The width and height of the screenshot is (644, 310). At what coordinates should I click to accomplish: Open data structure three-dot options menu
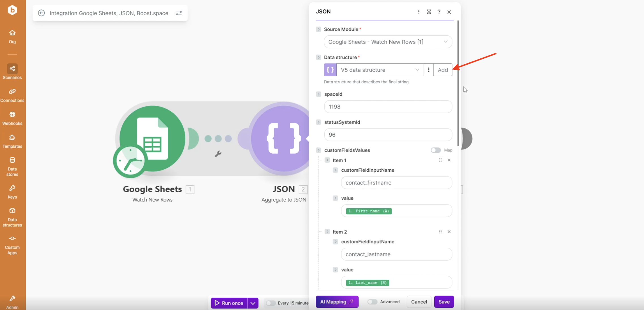[x=428, y=70]
